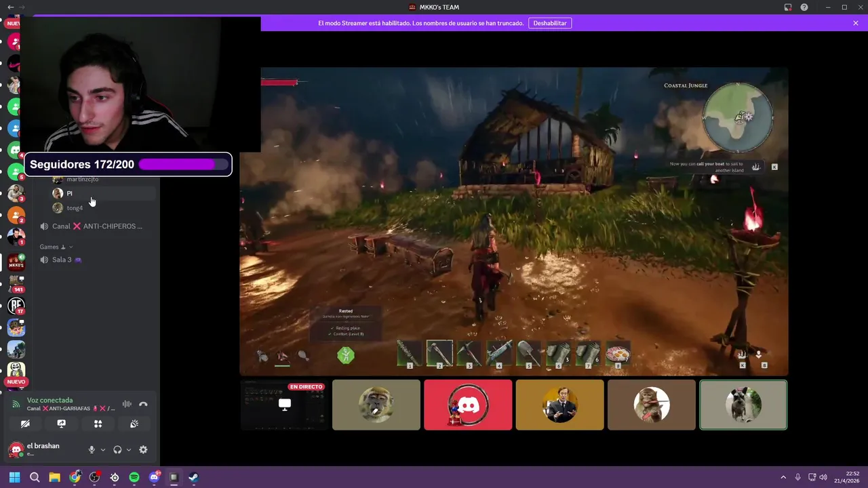Start an activity from voice panel
868x488 pixels.
pos(98,424)
